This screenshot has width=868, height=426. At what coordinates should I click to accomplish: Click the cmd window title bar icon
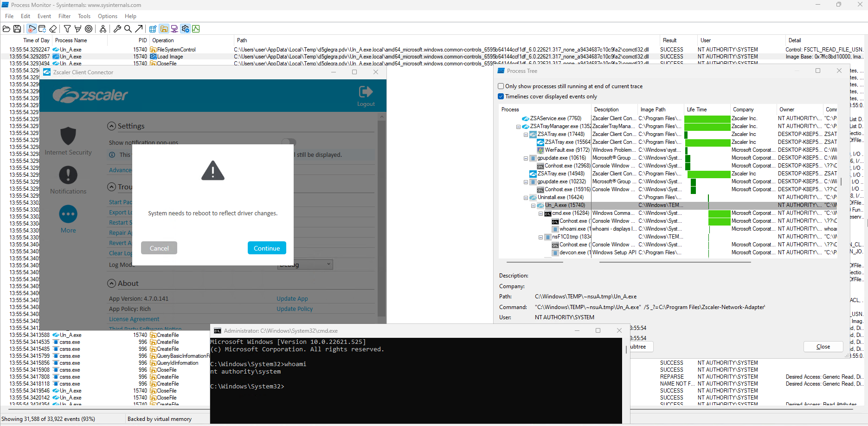click(217, 331)
